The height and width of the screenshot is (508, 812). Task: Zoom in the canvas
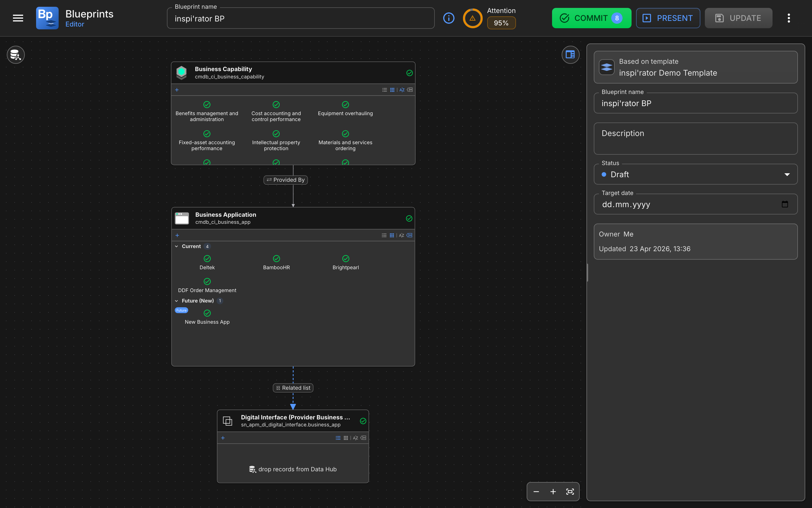click(x=553, y=492)
